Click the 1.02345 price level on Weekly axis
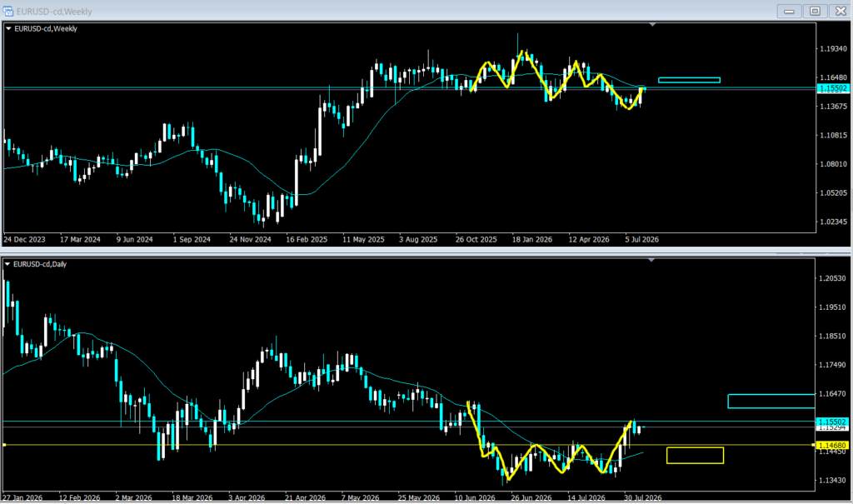 tap(833, 222)
